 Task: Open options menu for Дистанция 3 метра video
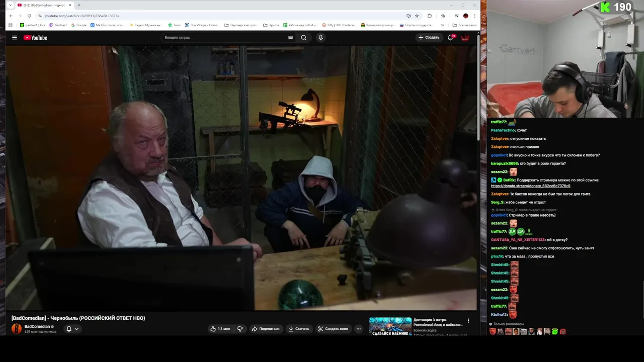point(468,321)
